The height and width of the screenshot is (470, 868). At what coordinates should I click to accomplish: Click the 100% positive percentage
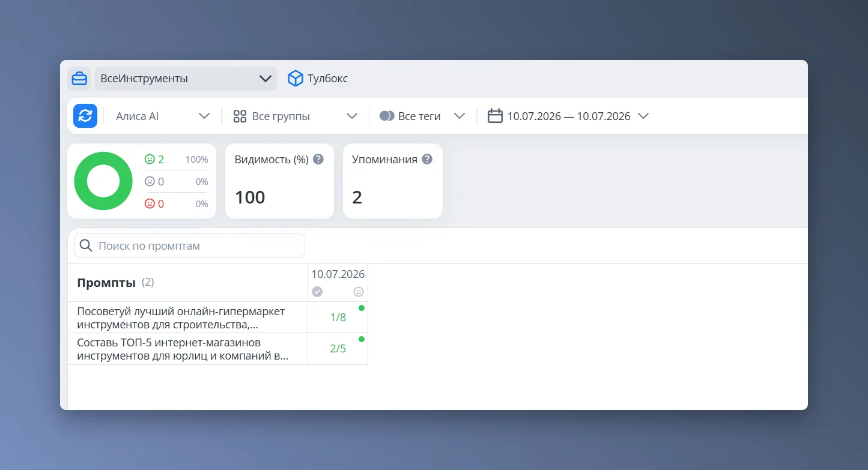196,160
